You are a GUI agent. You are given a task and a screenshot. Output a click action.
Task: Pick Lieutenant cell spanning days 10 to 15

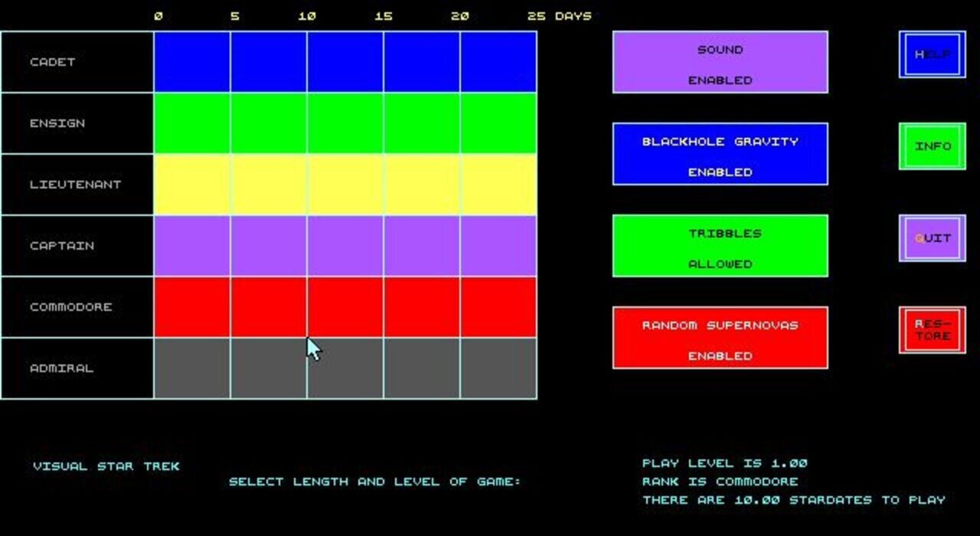[x=345, y=185]
